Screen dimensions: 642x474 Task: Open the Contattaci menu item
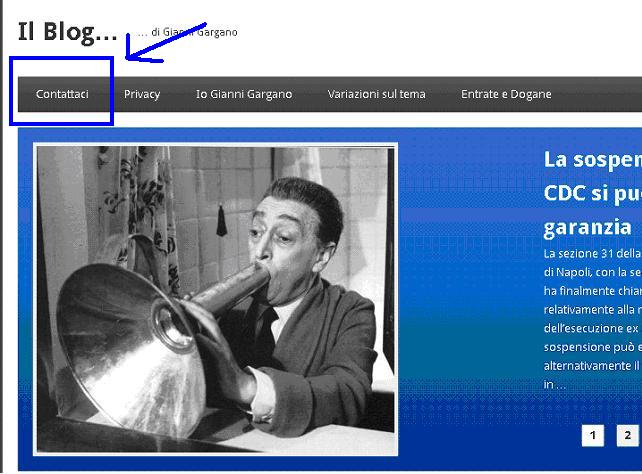pos(62,94)
